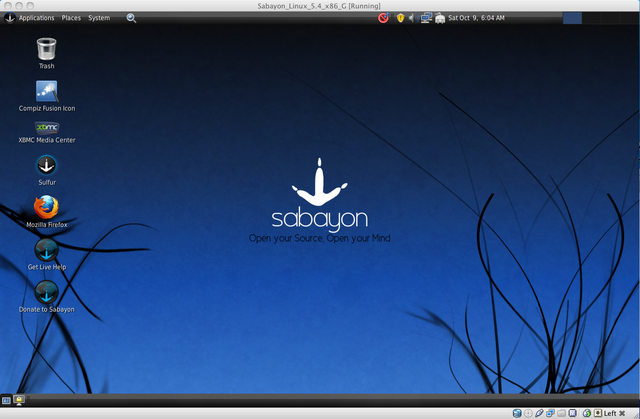Viewport: 640px width, 419px height.
Task: Click the VirtualBox network adapters icon
Action: (x=550, y=413)
